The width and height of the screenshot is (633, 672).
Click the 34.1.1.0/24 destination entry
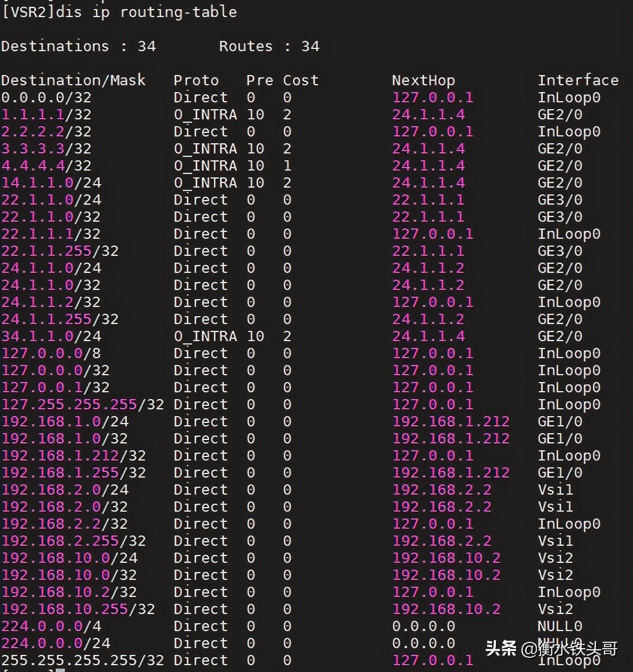(x=51, y=336)
